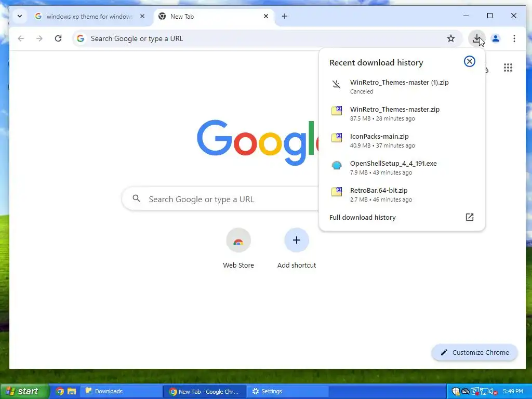Open File Explorer quick launch icon
The width and height of the screenshot is (532, 399).
tap(72, 391)
